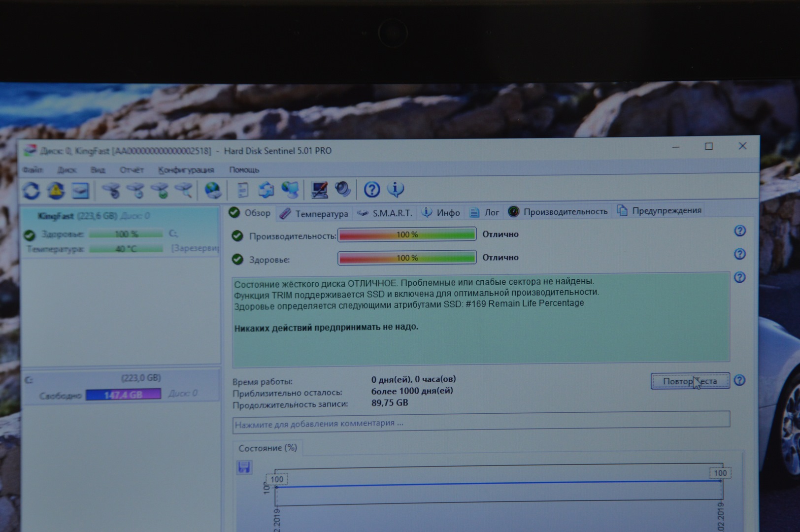Maximize the Hard Disk Sentinel window
The width and height of the screenshot is (800, 532).
click(x=709, y=146)
